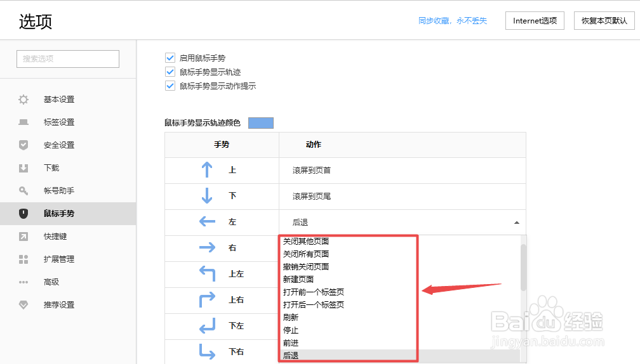Click the shield icon beside 安全设置
Screen dimensions: 640x364
23,145
